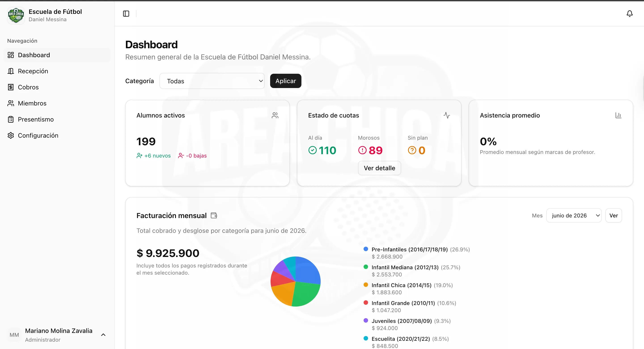Click the -0 bajas text
644x349 pixels.
[196, 156]
